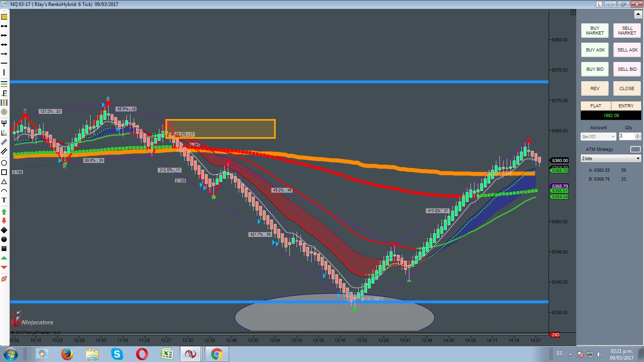The width and height of the screenshot is (644, 362).
Task: Click the BUY MARKET button
Action: tap(595, 31)
